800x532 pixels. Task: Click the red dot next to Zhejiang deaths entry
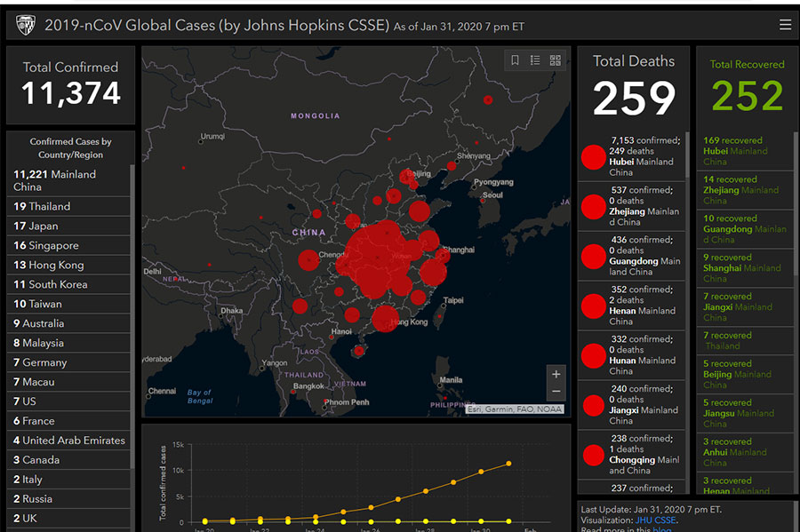click(x=594, y=206)
